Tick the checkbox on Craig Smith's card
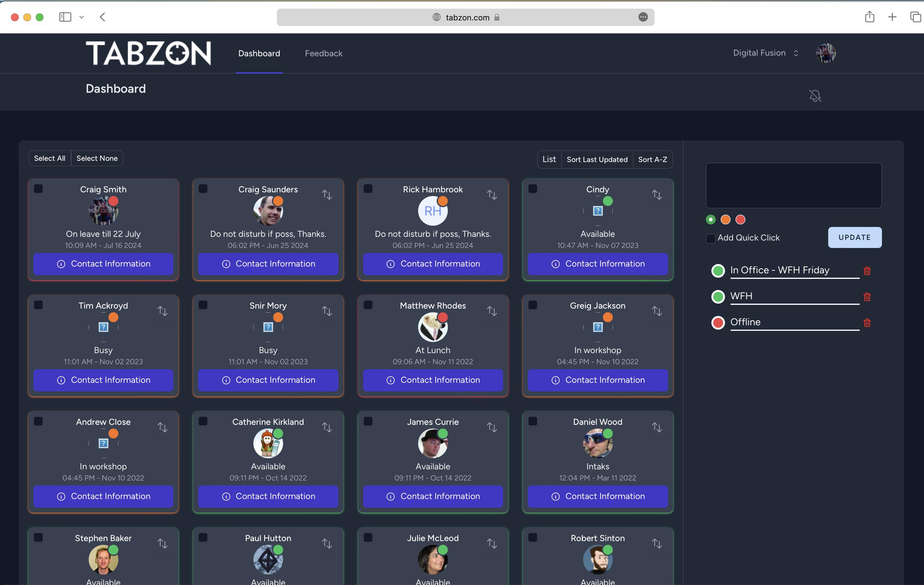The image size is (924, 585). 38,189
